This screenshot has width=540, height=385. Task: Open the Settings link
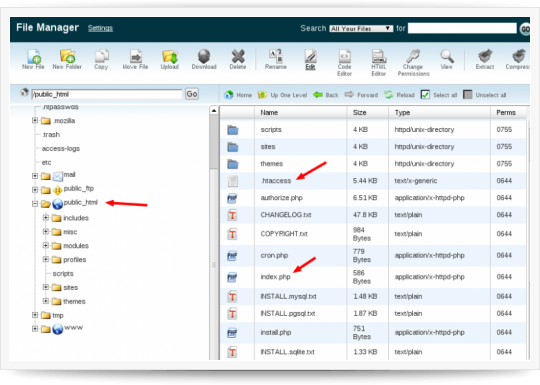pyautogui.click(x=100, y=28)
